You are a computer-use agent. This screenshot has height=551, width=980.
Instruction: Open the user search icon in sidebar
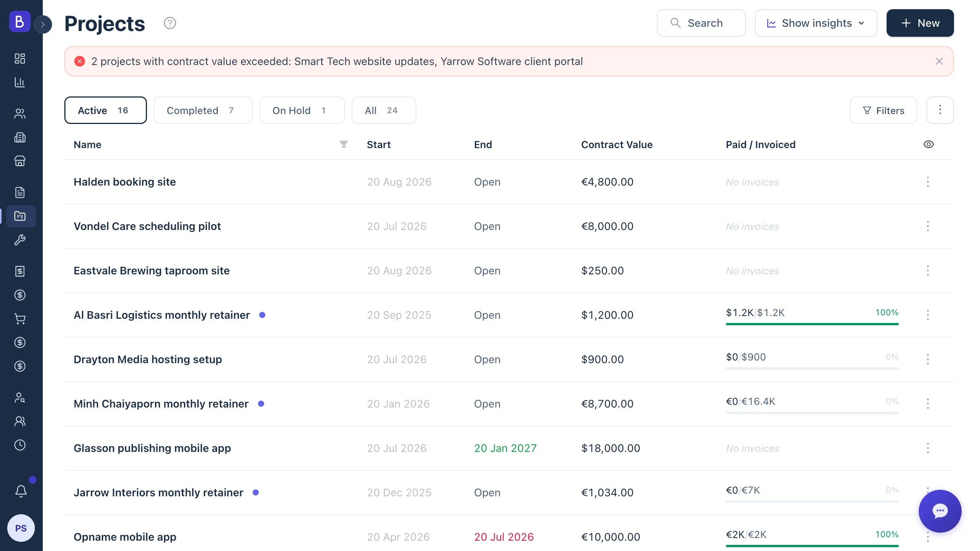pos(20,398)
